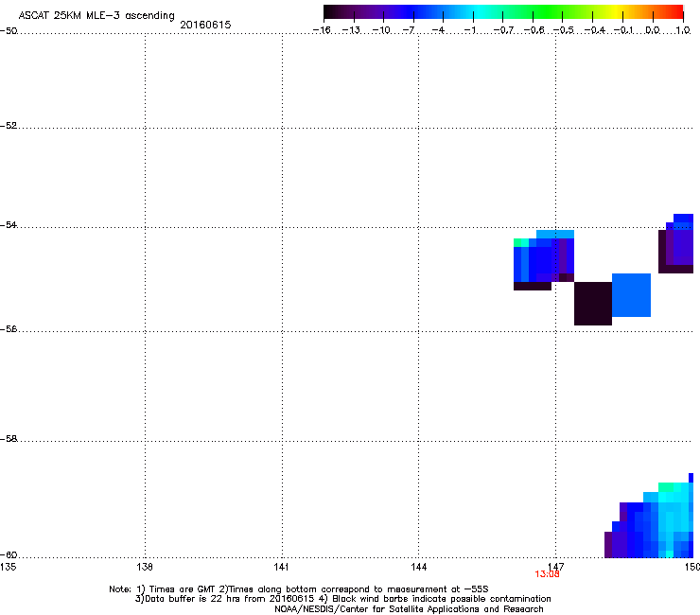Click the -0.7 color bar label
700x615 pixels.
point(503,30)
